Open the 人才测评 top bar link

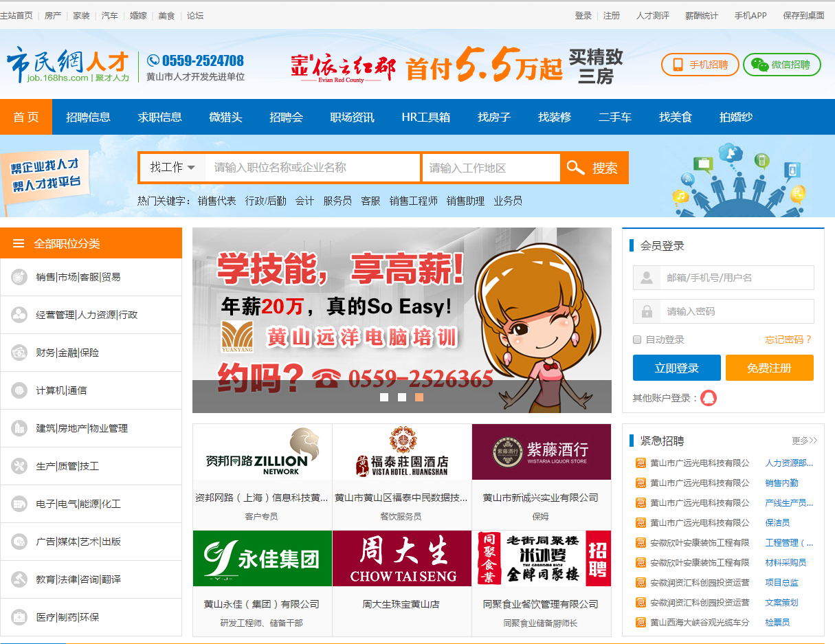point(653,15)
